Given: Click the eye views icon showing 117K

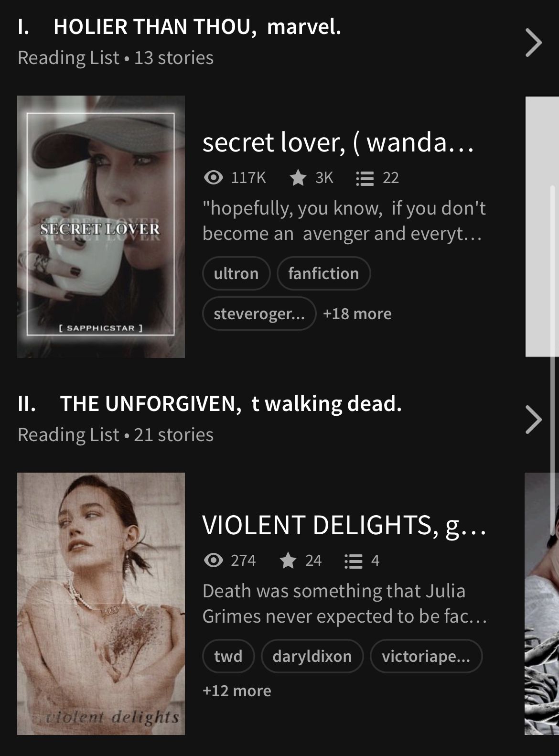Looking at the screenshot, I should (x=213, y=178).
